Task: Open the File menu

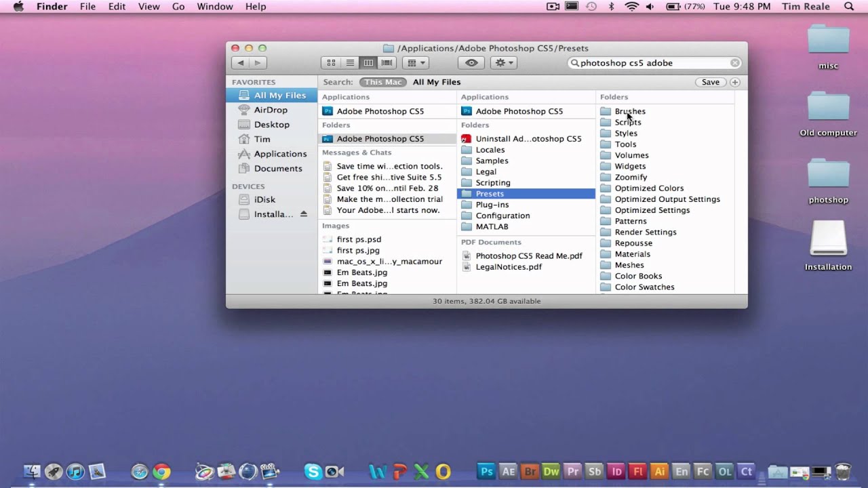Action: click(x=87, y=6)
